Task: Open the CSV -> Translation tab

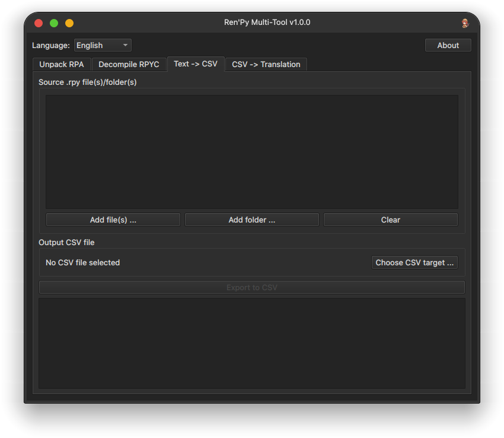Action: tap(266, 64)
